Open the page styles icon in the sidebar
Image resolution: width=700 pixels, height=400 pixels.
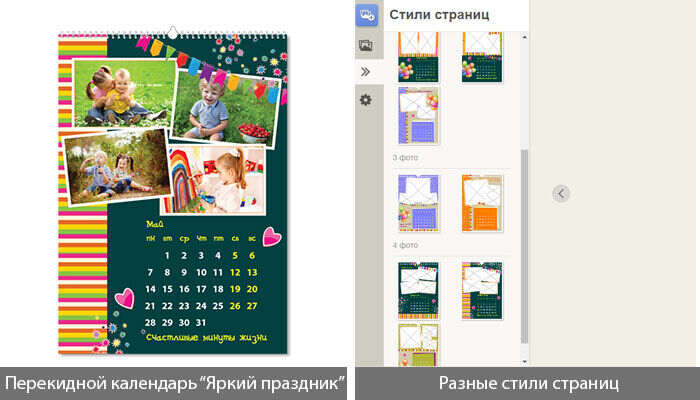(367, 14)
